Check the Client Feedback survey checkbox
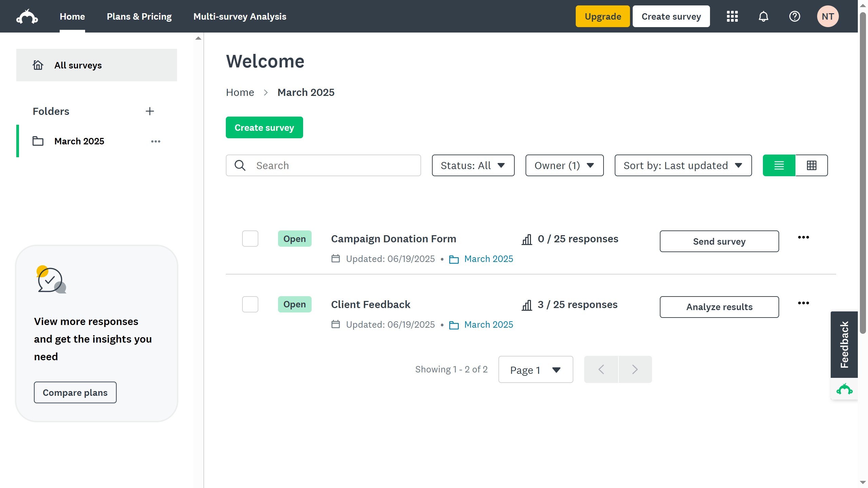Image resolution: width=868 pixels, height=488 pixels. point(250,304)
